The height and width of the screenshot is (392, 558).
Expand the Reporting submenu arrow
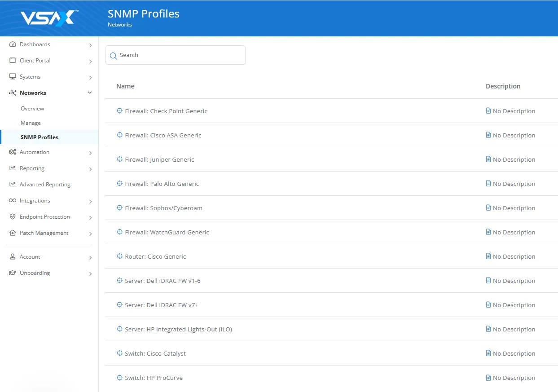(90, 169)
